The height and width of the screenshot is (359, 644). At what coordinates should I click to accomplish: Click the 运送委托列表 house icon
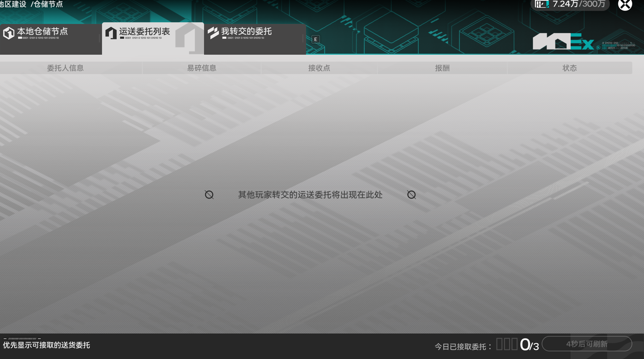point(111,33)
